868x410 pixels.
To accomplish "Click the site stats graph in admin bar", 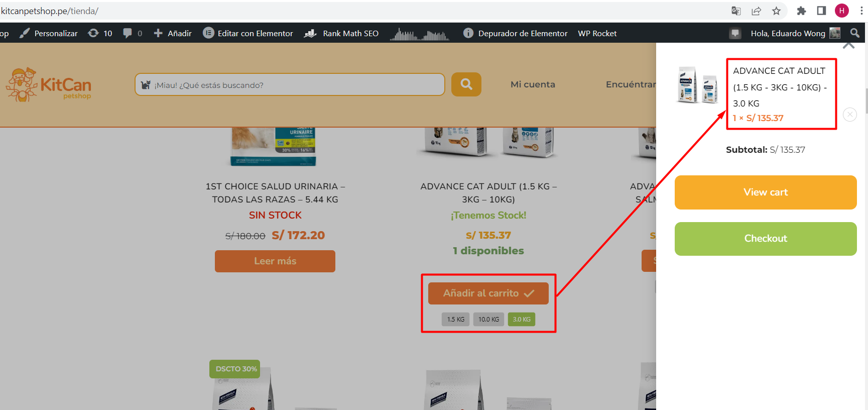I will pos(420,34).
